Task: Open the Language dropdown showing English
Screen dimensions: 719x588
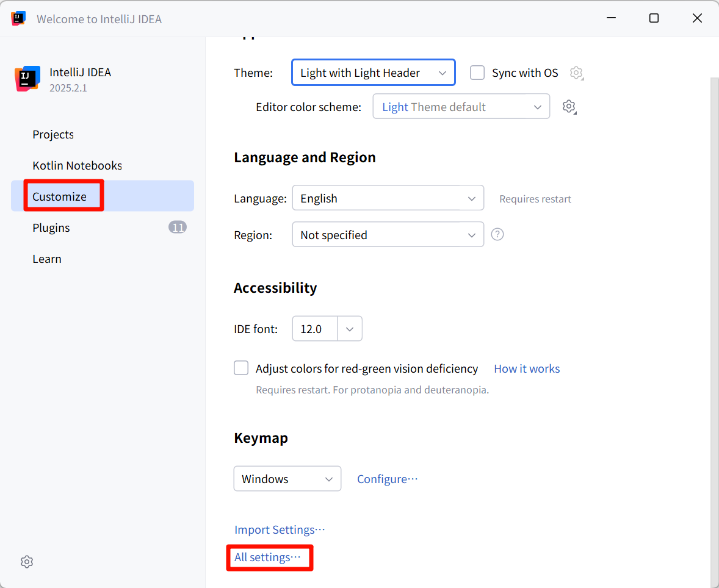Action: (388, 198)
